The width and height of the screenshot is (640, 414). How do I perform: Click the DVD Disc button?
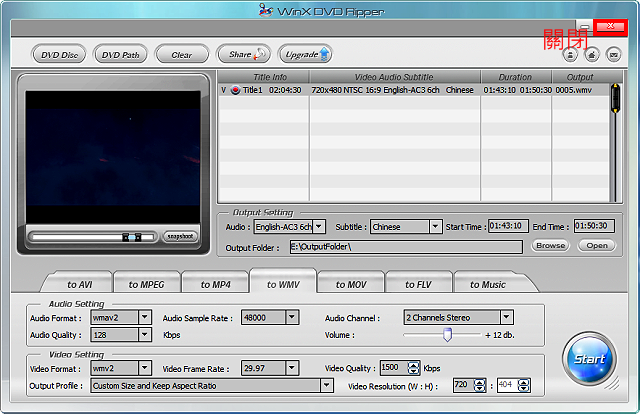pyautogui.click(x=59, y=54)
